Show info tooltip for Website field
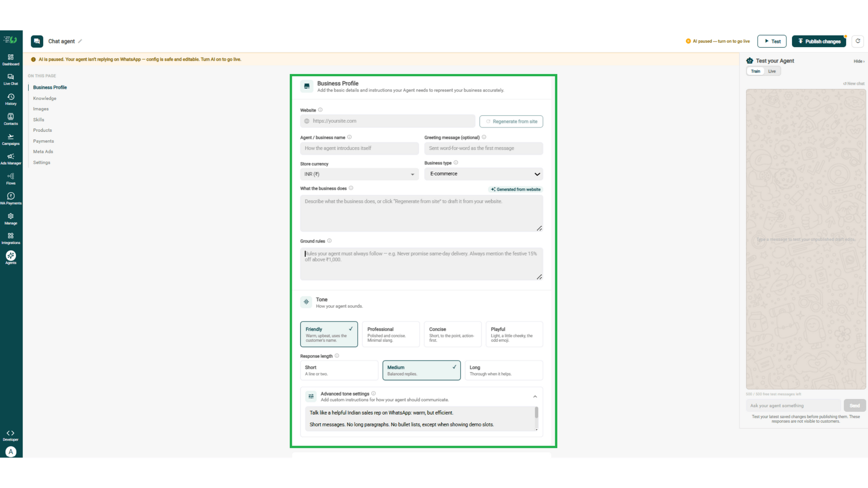868x488 pixels. click(x=320, y=110)
